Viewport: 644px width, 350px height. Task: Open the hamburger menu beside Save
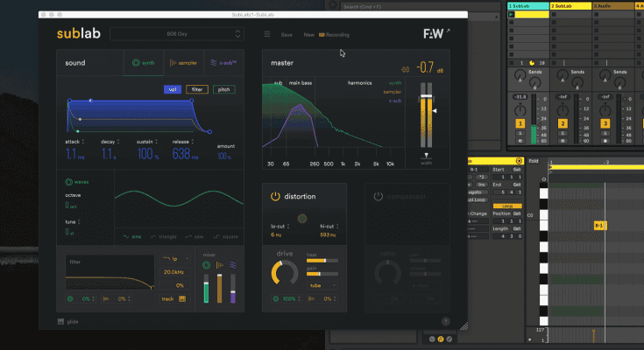click(267, 34)
